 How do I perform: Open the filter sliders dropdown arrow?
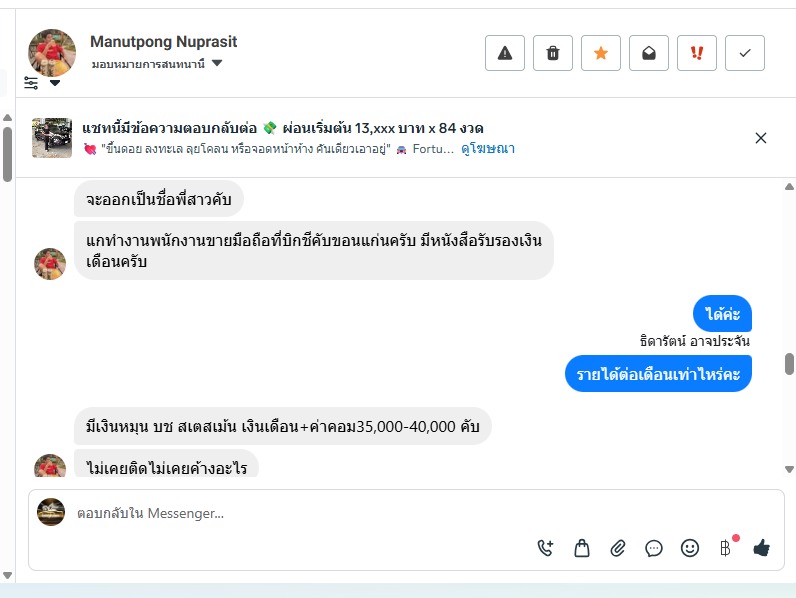pyautogui.click(x=55, y=83)
